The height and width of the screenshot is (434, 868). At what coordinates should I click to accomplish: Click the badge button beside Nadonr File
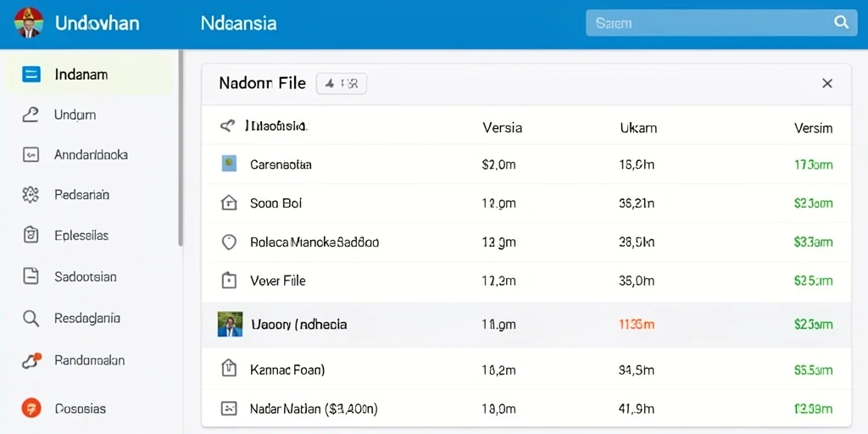[341, 84]
